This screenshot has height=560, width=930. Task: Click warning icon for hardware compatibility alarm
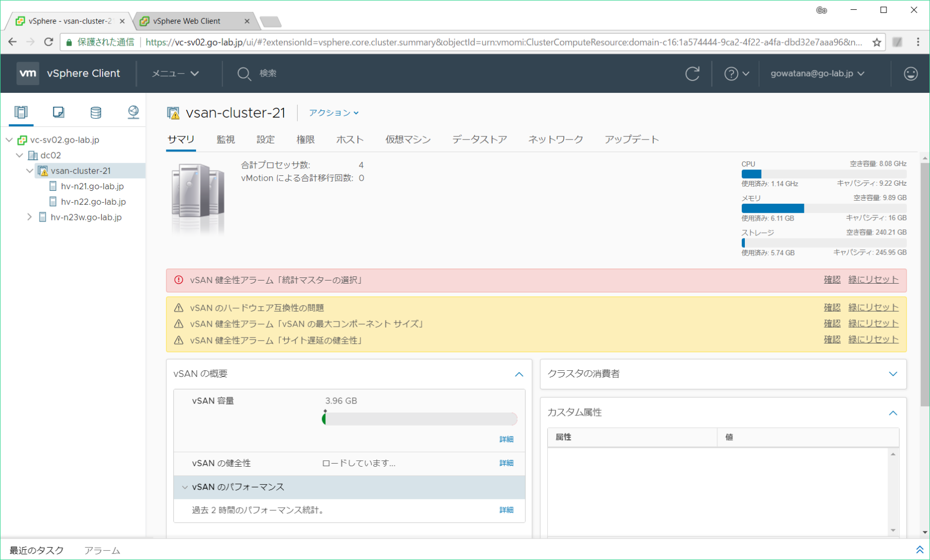click(x=178, y=308)
